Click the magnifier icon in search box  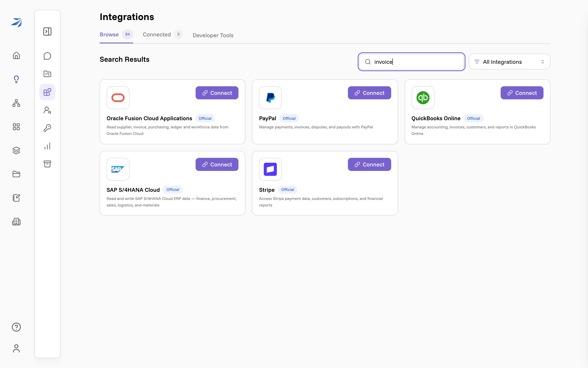[x=368, y=62]
